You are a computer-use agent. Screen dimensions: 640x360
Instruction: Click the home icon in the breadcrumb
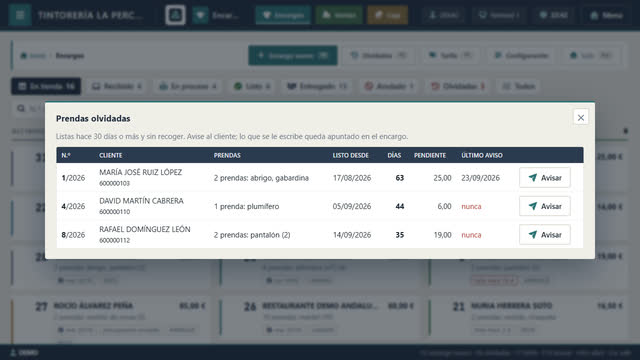[24, 56]
